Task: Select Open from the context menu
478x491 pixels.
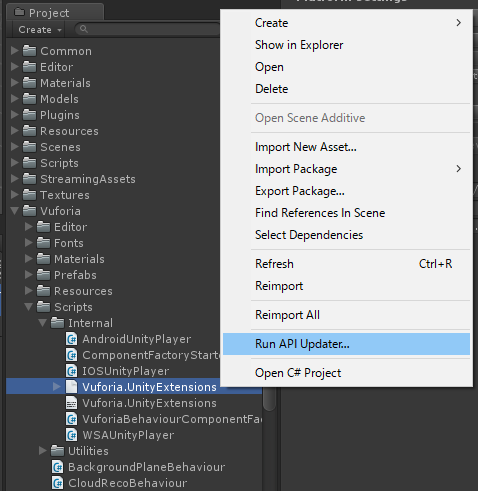Action: (x=346, y=67)
